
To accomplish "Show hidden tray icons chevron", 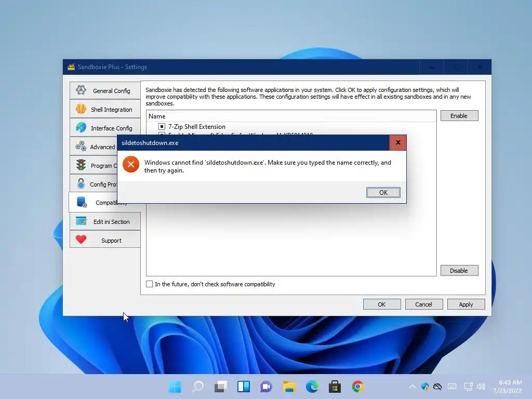I will point(412,387).
